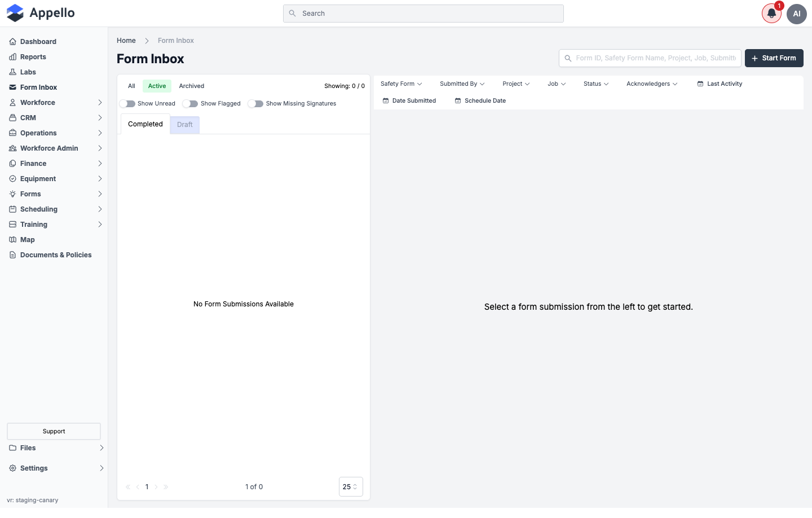Expand the Files menu chevron
The image size is (812, 518).
(101, 448)
